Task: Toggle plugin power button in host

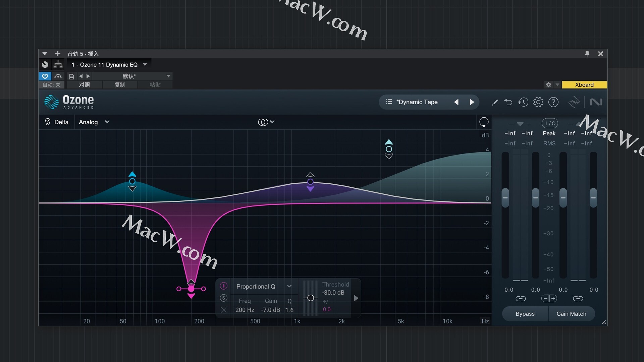Action: click(x=45, y=76)
